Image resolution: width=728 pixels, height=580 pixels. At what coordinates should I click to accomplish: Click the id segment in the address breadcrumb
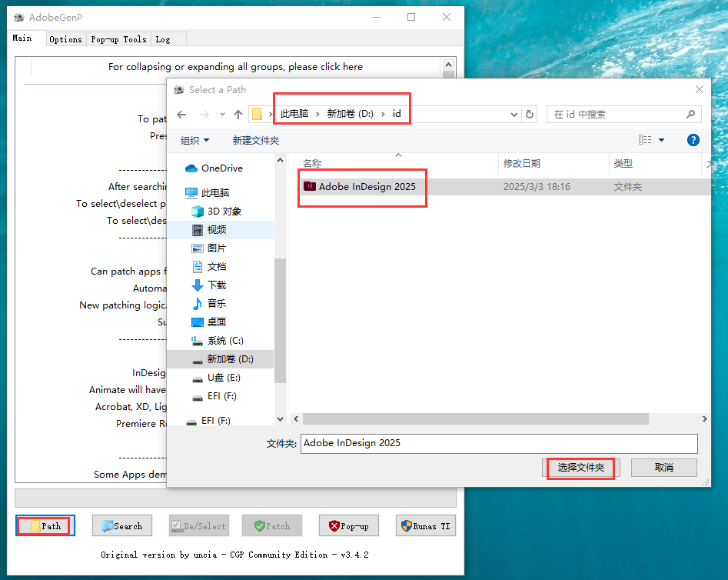pyautogui.click(x=397, y=114)
